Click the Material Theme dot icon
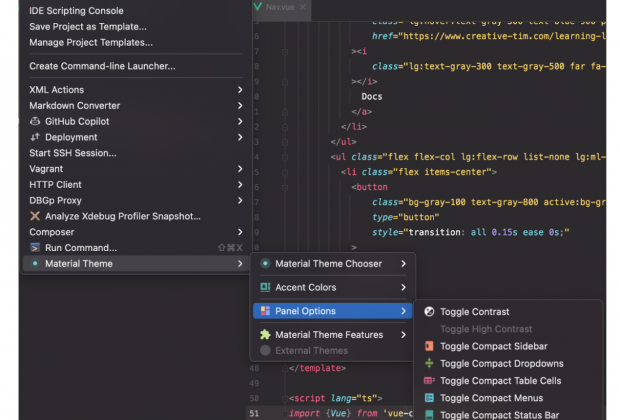Image resolution: width=620 pixels, height=420 pixels. [35, 263]
